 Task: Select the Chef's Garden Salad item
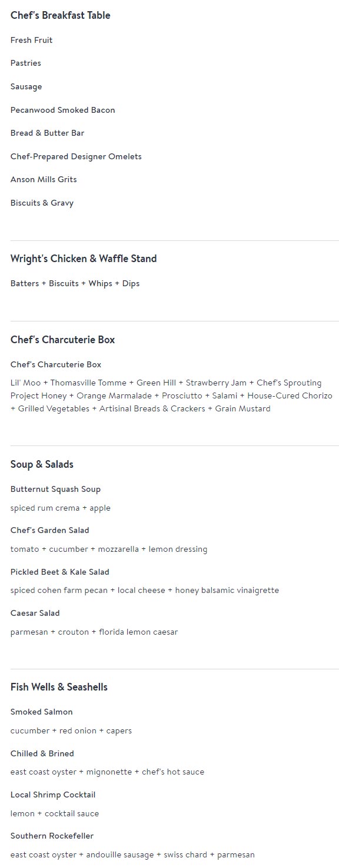tap(49, 530)
